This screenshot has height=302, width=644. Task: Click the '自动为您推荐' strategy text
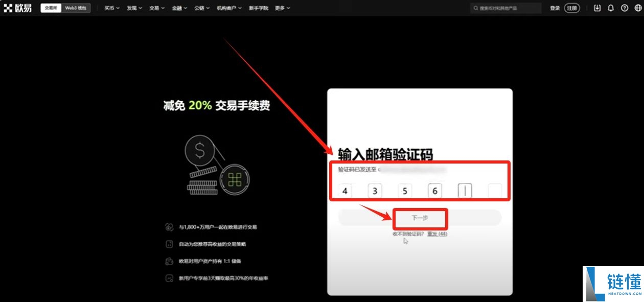pos(212,244)
